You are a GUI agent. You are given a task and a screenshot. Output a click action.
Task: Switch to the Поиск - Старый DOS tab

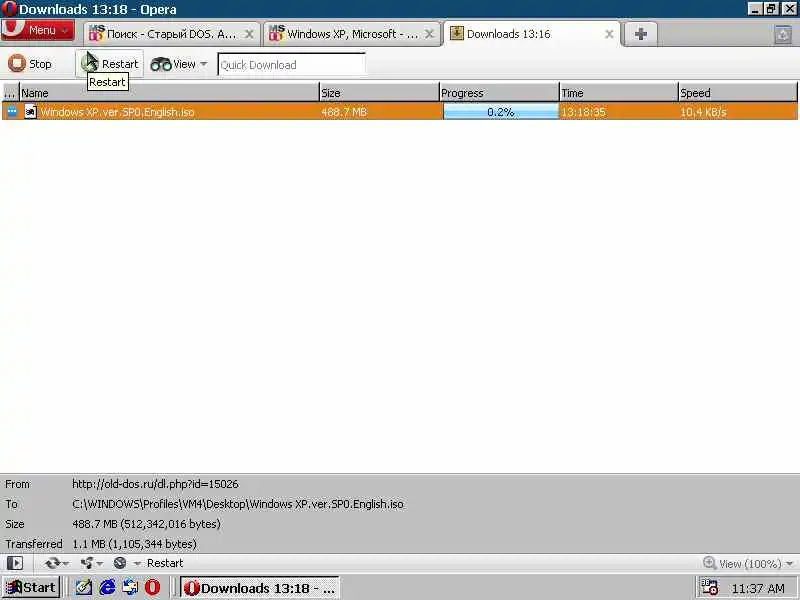[171, 34]
